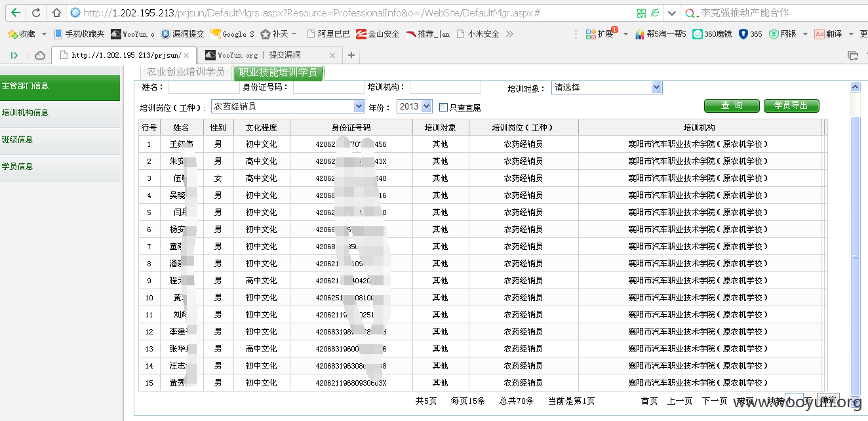
Task: Open 补天 bookmark
Action: (x=279, y=33)
